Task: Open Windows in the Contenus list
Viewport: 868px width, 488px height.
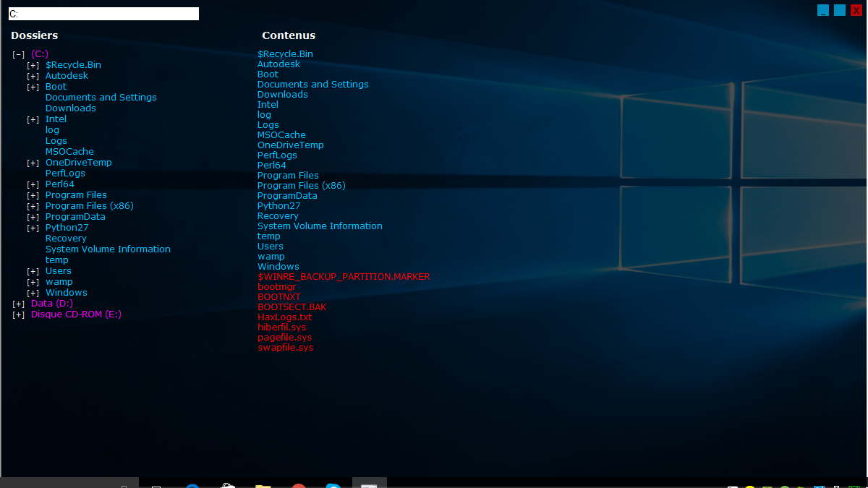Action: coord(278,267)
